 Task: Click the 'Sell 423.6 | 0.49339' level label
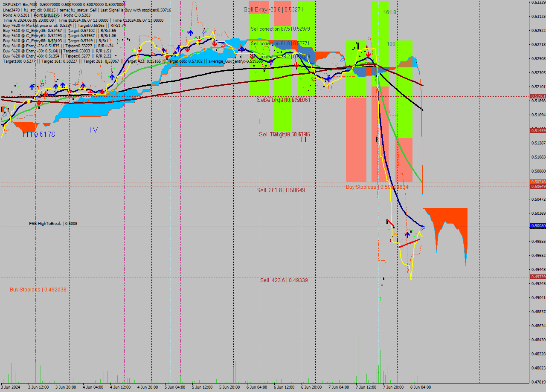(284, 280)
